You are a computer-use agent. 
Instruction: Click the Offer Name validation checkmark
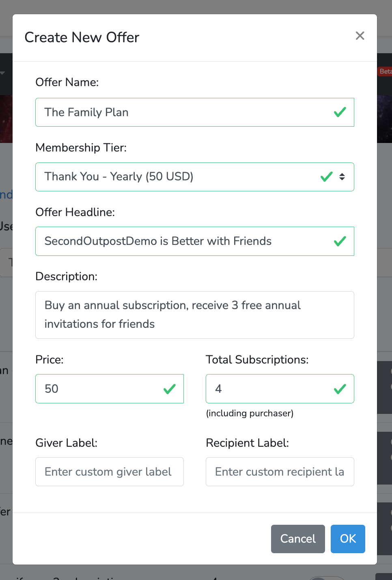tap(340, 112)
